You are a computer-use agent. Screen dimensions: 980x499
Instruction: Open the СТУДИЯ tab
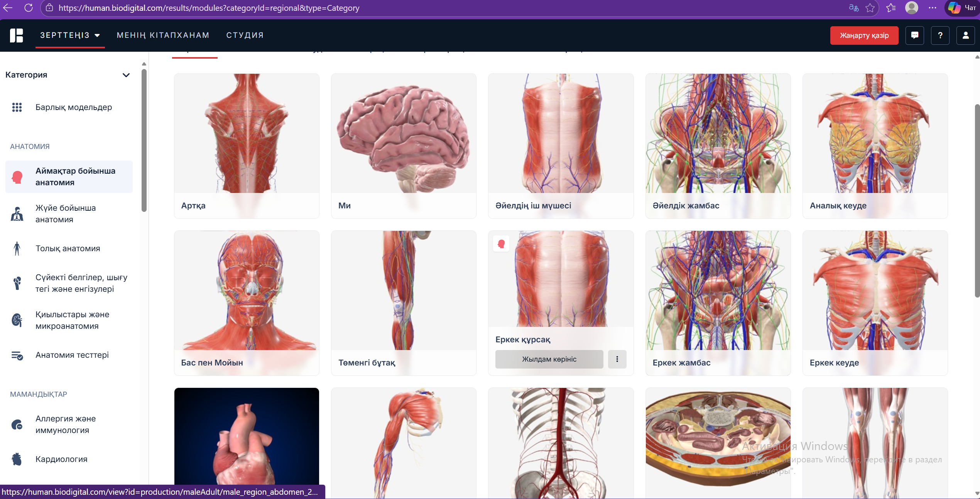[x=245, y=35]
